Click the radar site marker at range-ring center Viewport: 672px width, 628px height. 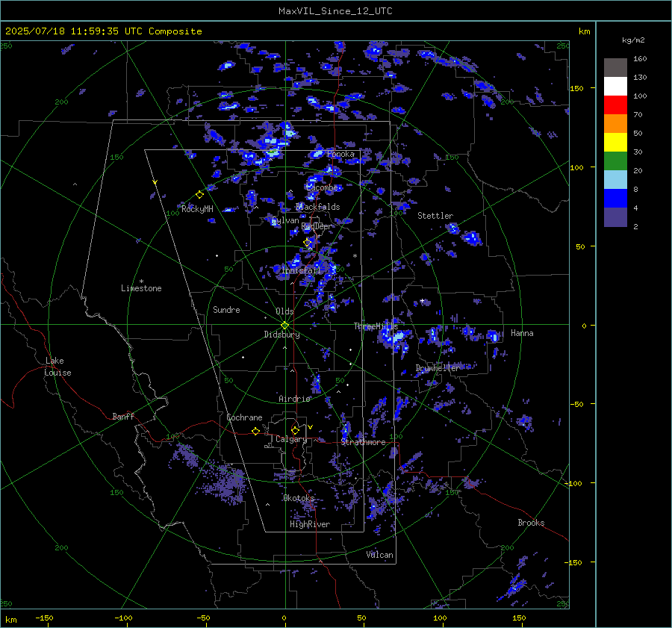click(284, 325)
